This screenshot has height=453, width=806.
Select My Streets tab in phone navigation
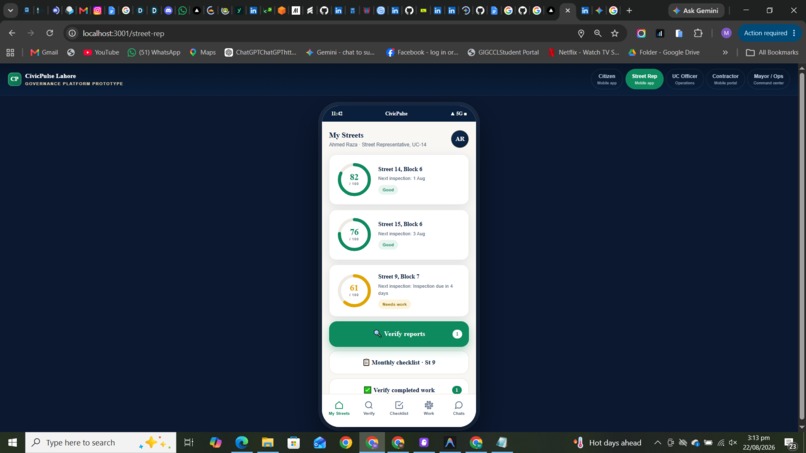[339, 408]
